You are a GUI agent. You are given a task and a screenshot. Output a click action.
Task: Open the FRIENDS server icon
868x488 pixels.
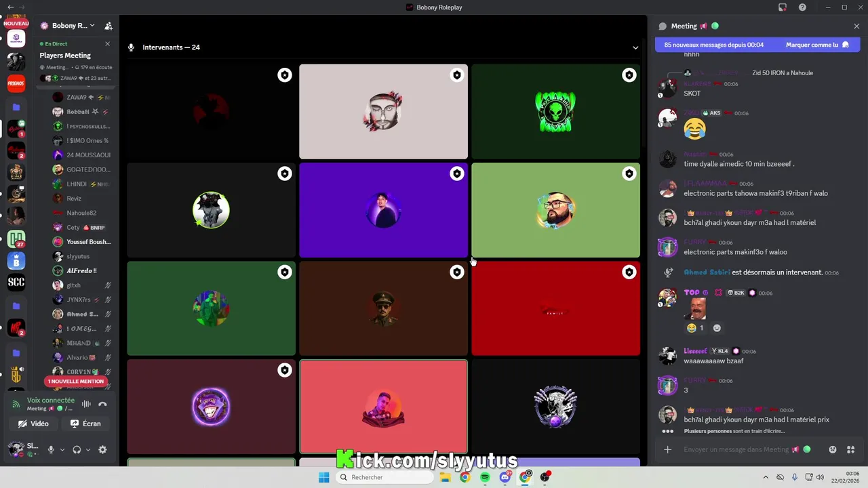(16, 83)
